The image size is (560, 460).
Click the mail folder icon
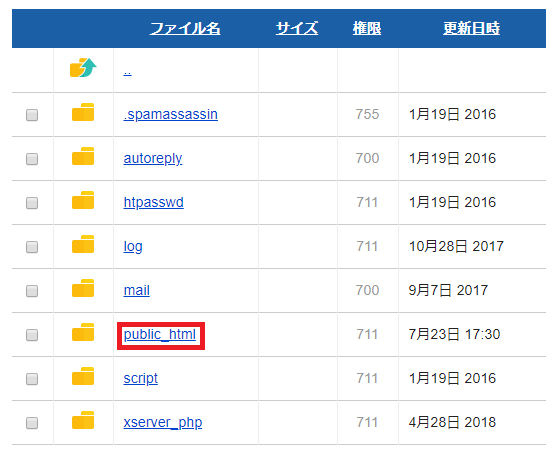click(x=83, y=288)
